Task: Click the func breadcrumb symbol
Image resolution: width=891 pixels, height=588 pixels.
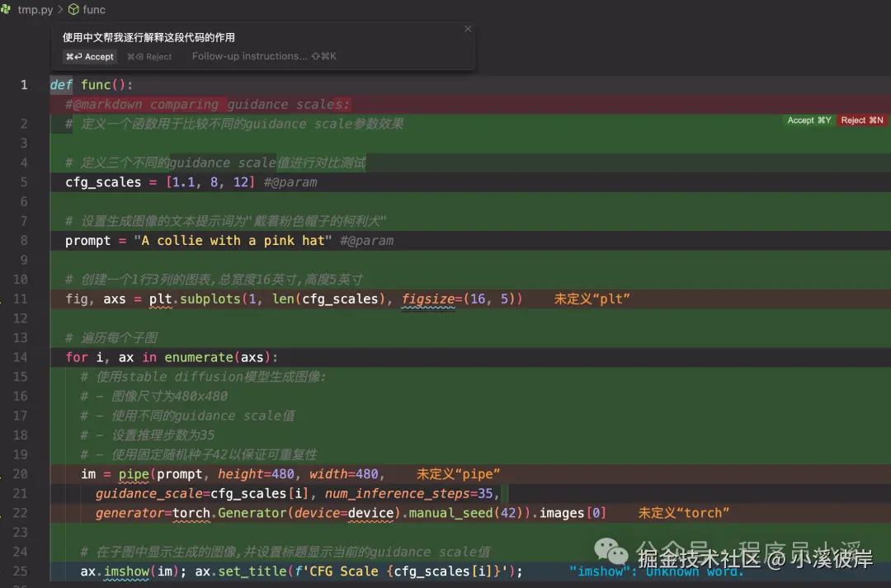Action: [94, 10]
